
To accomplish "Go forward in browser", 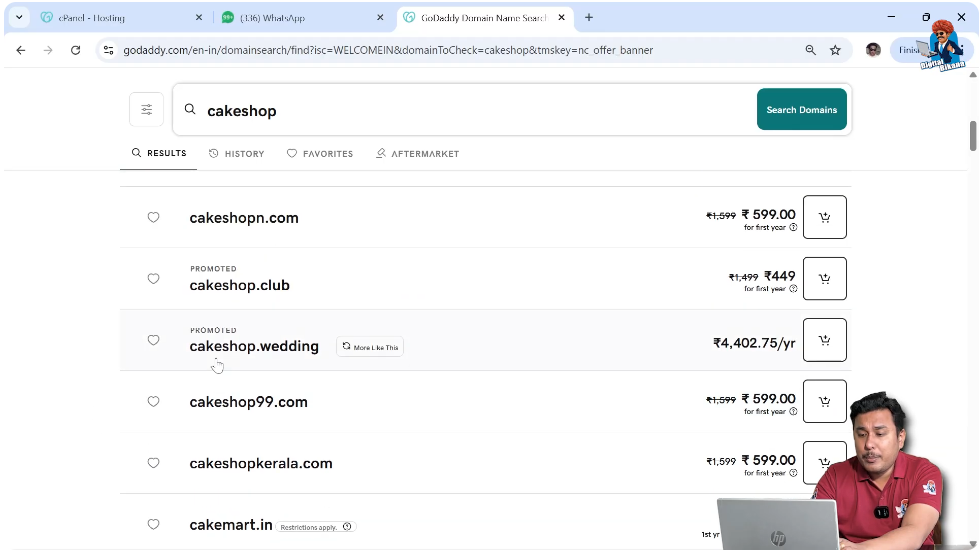I will click(x=48, y=50).
